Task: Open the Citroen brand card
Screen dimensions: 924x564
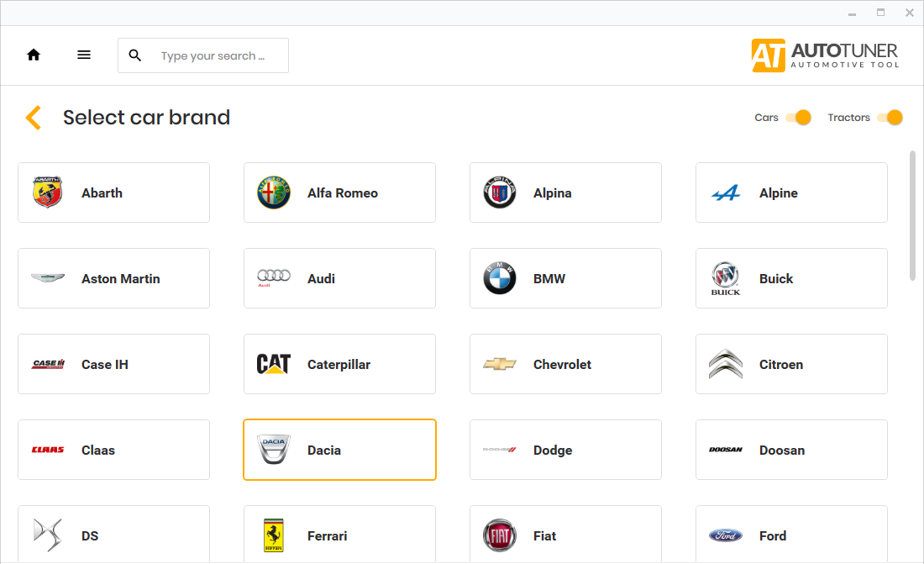Action: pos(791,364)
